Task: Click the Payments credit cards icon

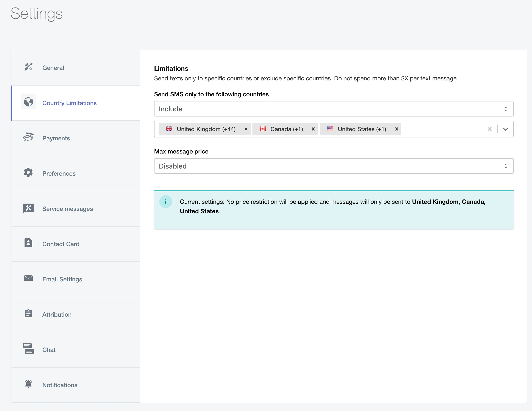Action: (x=28, y=137)
